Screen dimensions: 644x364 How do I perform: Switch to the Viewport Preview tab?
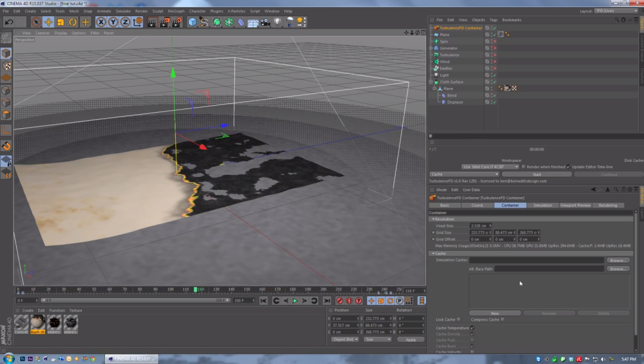[575, 205]
